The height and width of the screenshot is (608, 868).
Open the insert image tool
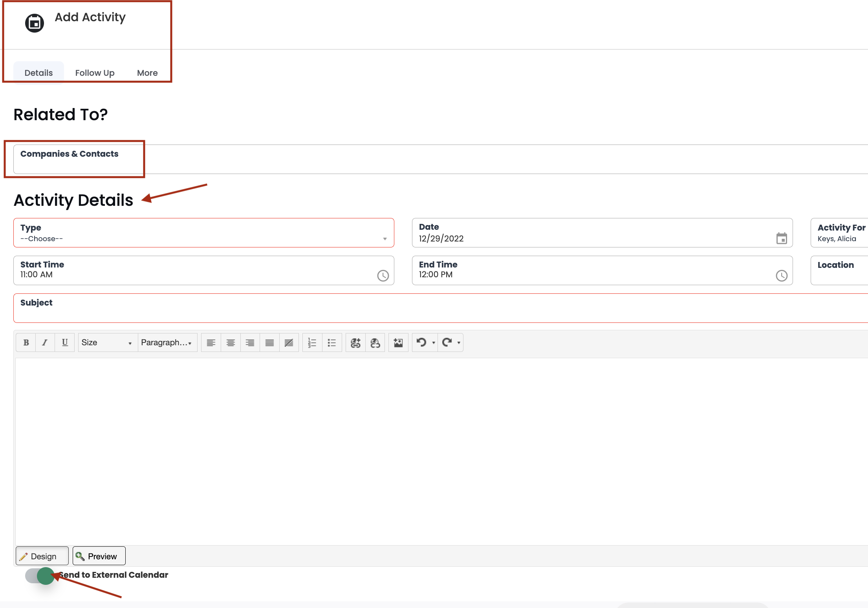(x=398, y=342)
